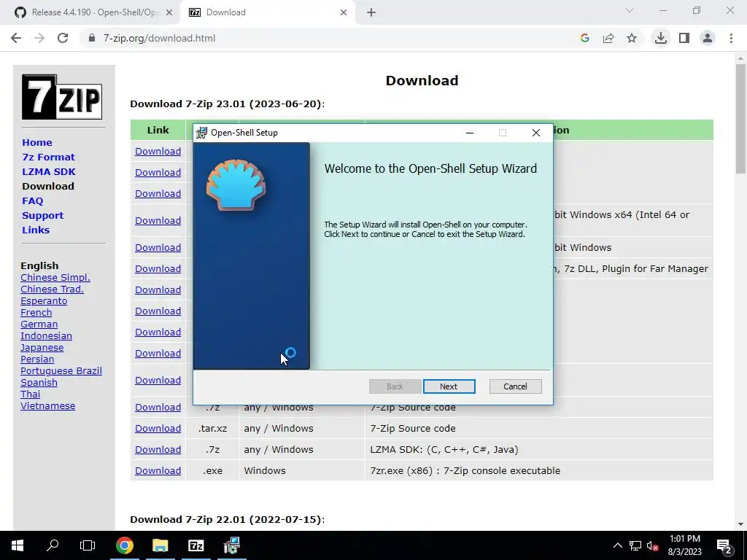Click 7-Zip icon in taskbar
747x560 pixels.
pos(196,545)
